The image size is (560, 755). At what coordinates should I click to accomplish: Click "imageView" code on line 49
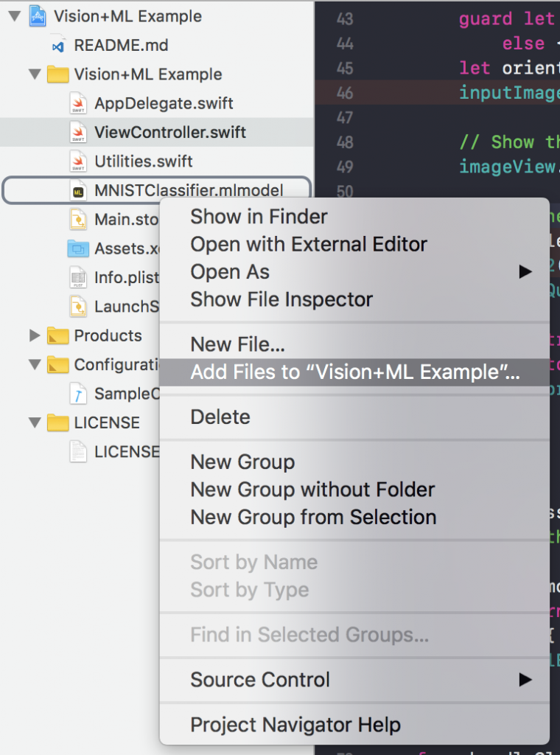point(509,167)
